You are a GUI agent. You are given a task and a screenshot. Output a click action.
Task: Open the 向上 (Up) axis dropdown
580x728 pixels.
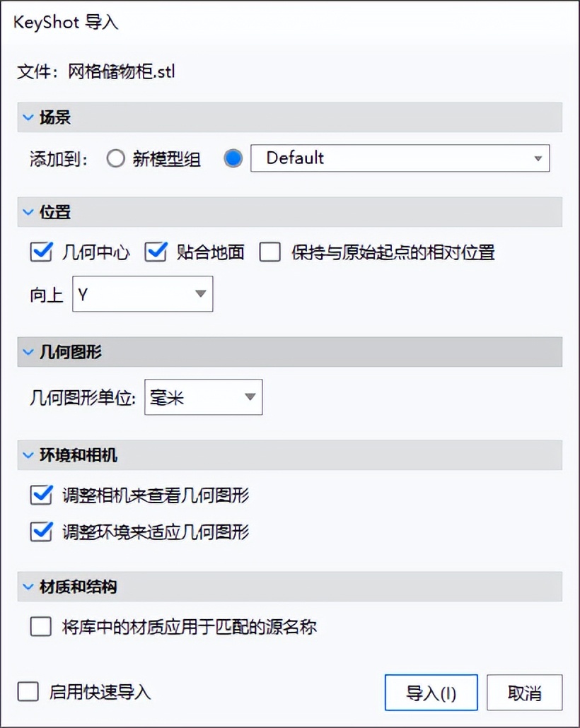click(x=199, y=294)
